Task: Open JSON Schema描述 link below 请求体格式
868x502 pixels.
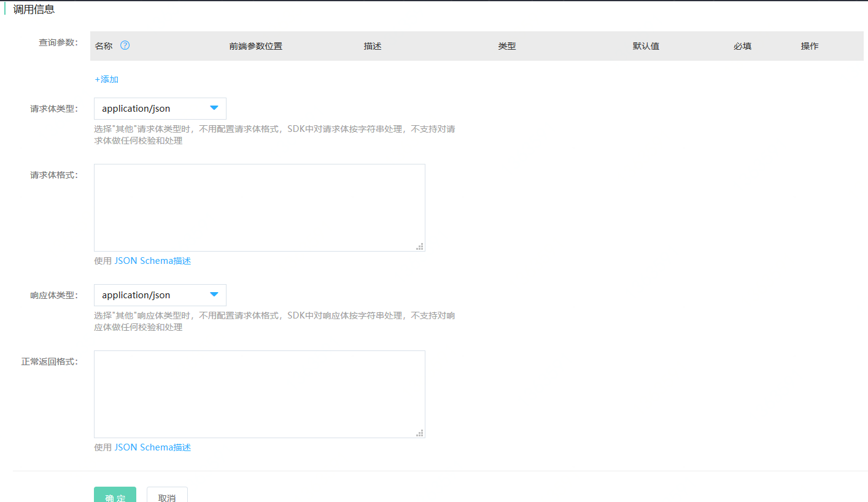Action: point(152,261)
